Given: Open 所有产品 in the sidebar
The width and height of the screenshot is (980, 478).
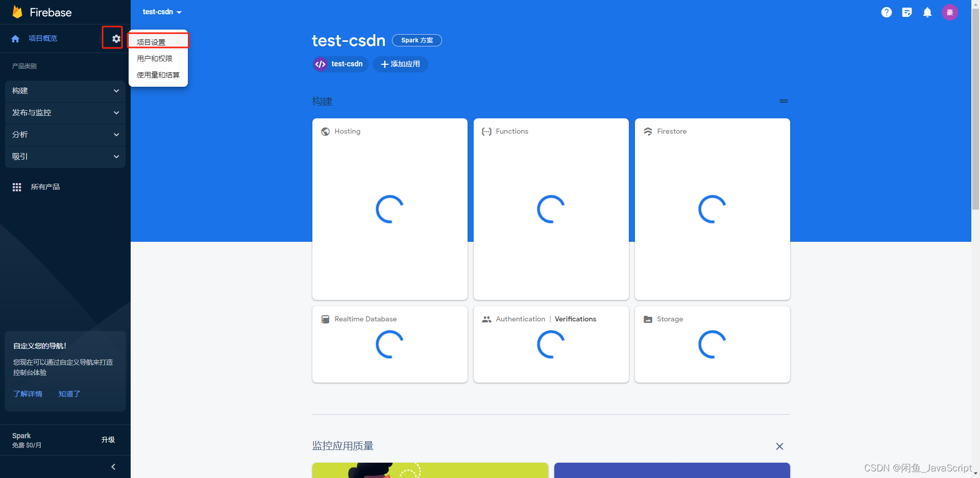Looking at the screenshot, I should click(45, 187).
